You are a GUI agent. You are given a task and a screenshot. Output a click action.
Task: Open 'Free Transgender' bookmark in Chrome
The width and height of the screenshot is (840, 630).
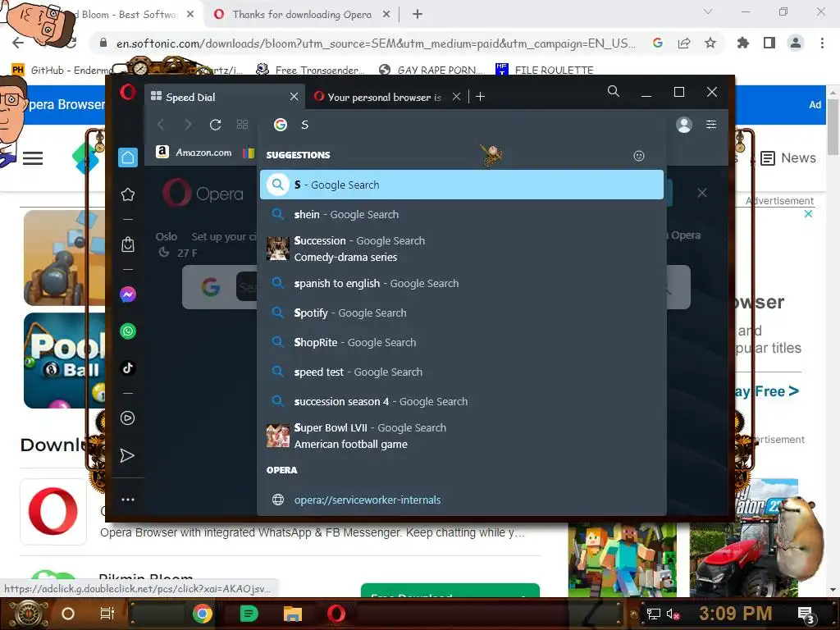tap(310, 70)
